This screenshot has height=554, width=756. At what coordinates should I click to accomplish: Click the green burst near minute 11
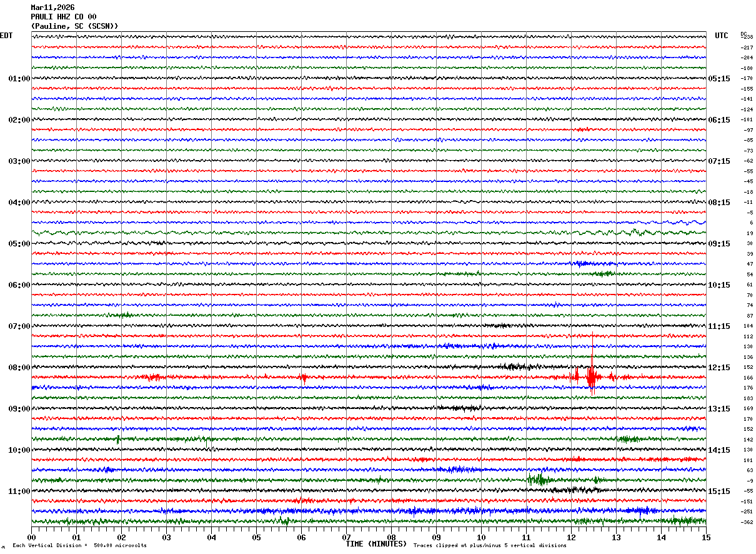coord(538,480)
